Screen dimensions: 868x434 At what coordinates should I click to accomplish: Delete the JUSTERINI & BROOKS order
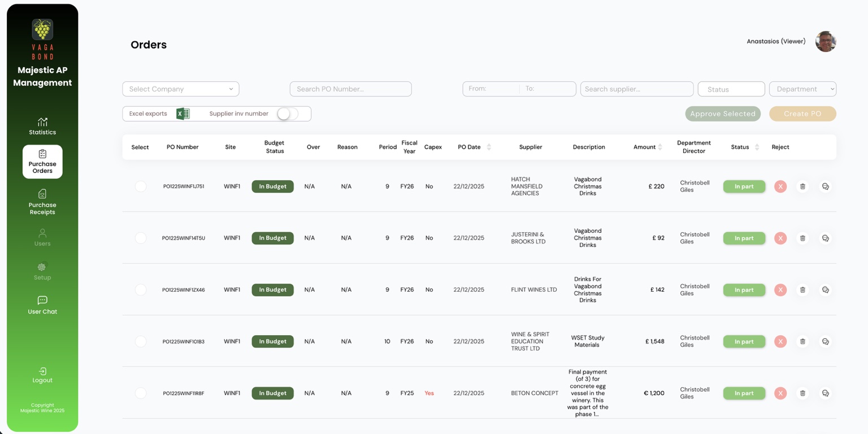click(802, 238)
